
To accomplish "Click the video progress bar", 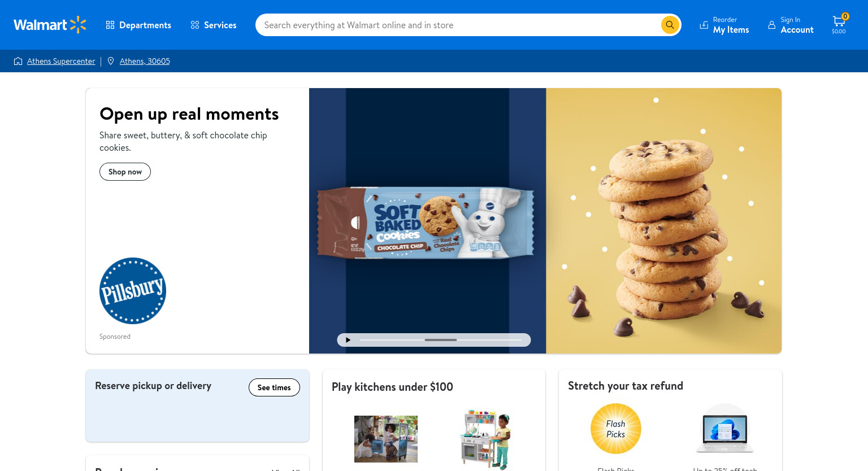I will [x=441, y=340].
